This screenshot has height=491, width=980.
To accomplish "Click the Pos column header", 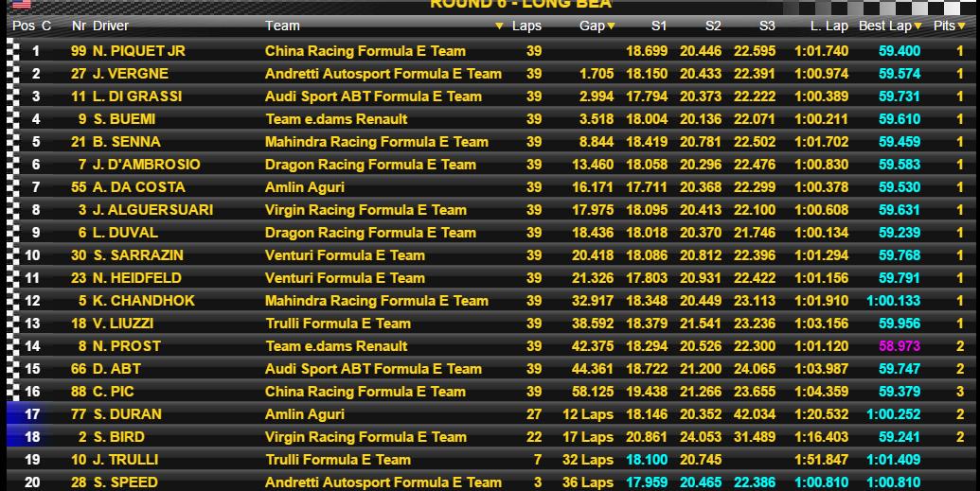I will 24,26.
